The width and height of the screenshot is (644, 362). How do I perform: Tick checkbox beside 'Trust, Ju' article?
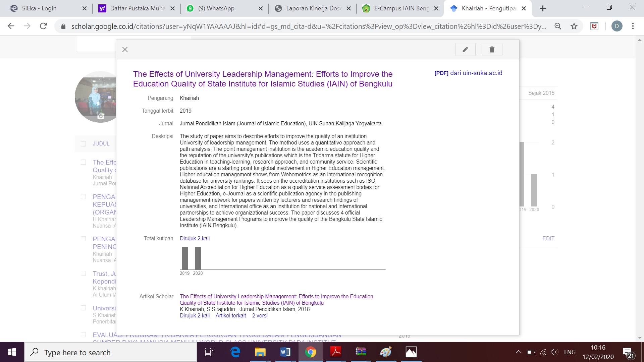point(84,274)
